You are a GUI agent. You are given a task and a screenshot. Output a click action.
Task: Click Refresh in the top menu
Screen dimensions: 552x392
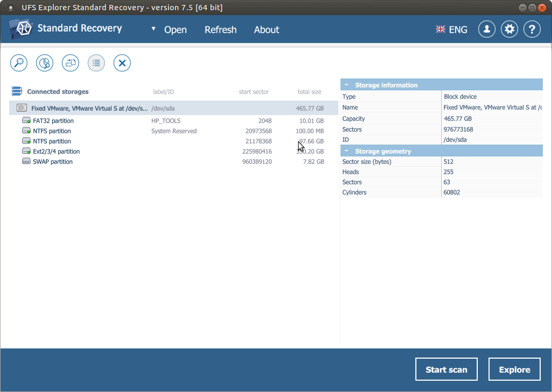220,30
